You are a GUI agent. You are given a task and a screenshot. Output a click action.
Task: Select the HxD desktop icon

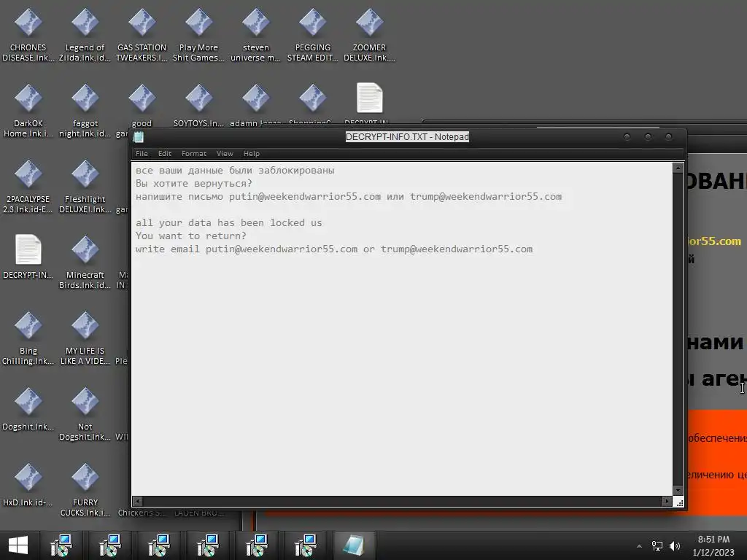pyautogui.click(x=28, y=485)
